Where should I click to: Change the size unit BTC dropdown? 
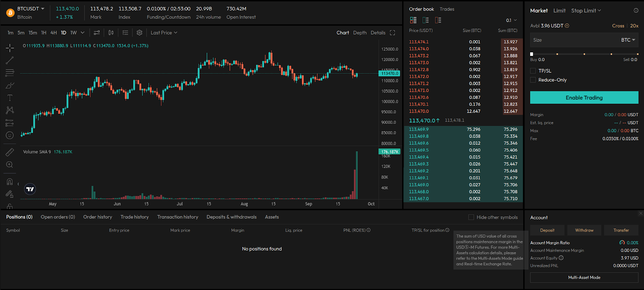[628, 40]
